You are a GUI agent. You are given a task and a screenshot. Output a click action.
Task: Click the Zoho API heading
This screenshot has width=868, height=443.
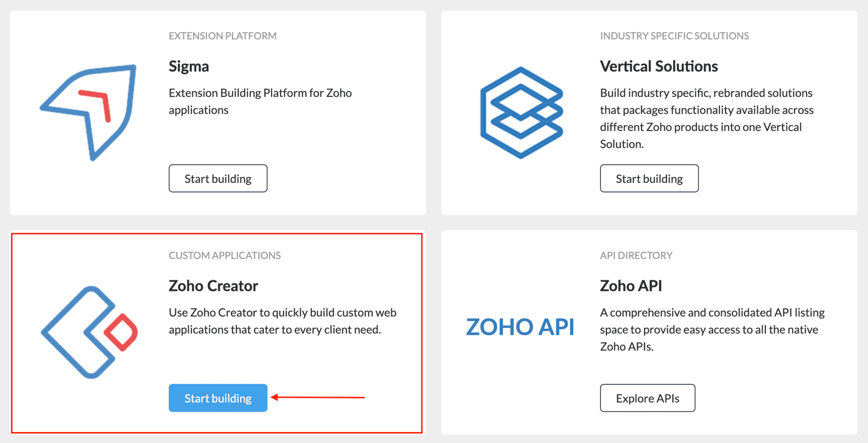tap(631, 286)
